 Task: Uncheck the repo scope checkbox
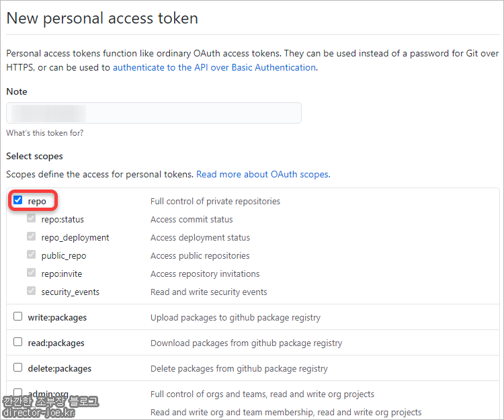(17, 200)
